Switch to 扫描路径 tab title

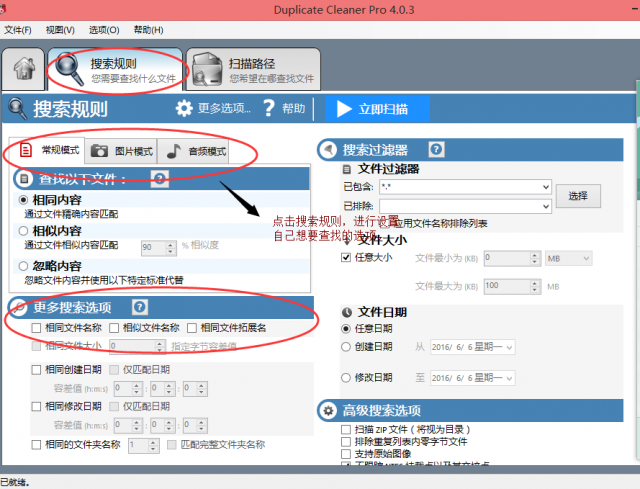click(251, 64)
